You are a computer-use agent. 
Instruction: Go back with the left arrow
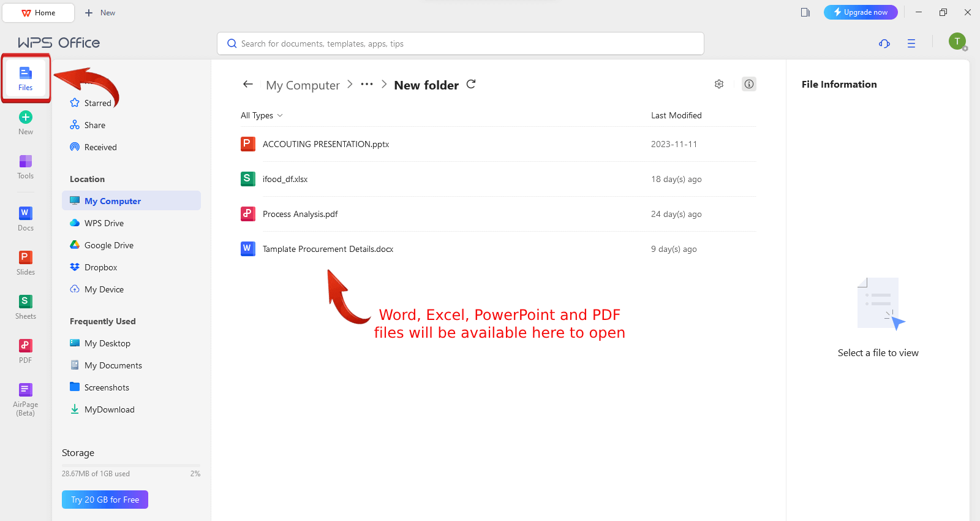click(248, 84)
